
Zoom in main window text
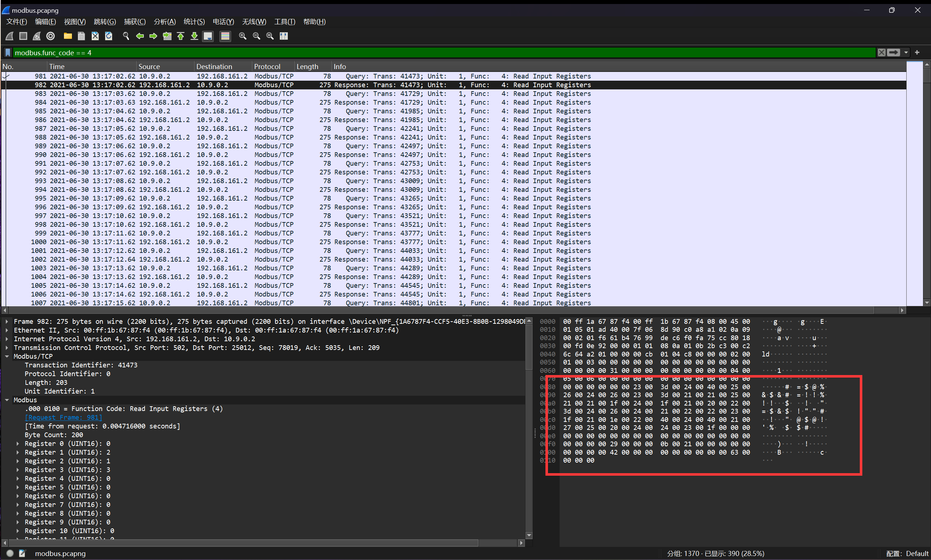coord(242,36)
